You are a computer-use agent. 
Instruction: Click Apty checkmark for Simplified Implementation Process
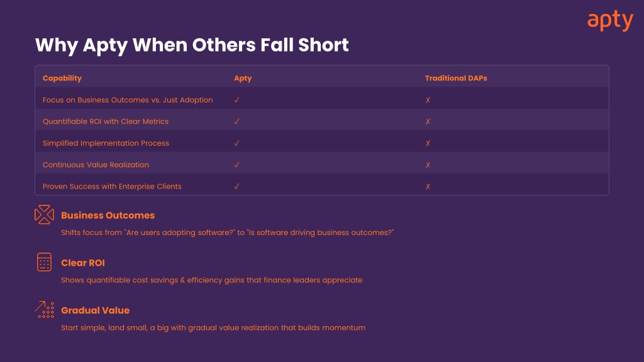pos(236,143)
